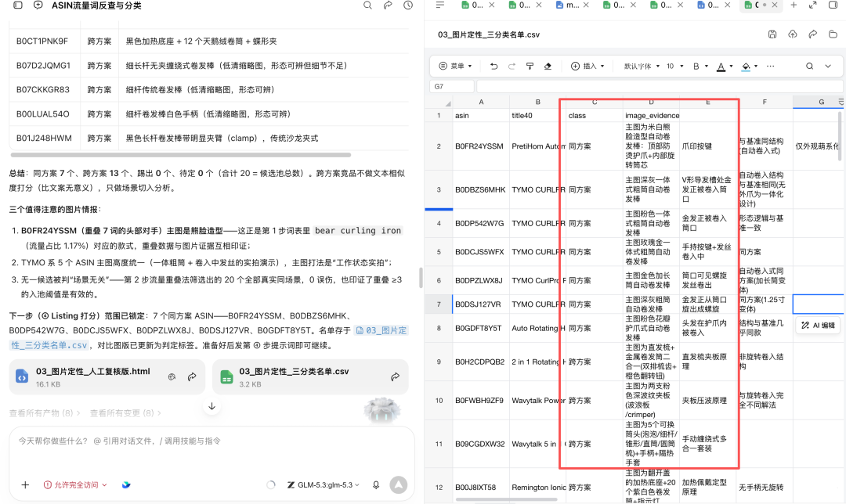Click the AI 编辑 button

coord(819,325)
